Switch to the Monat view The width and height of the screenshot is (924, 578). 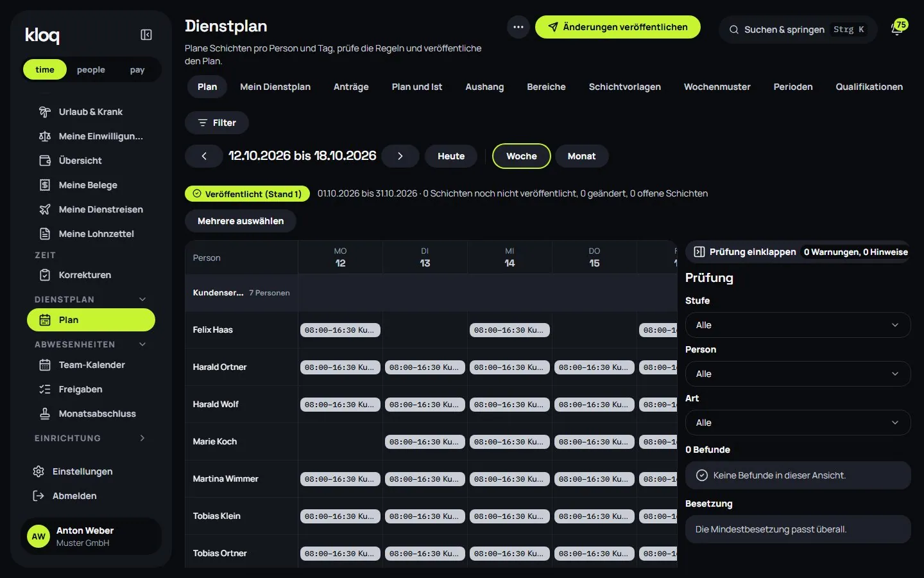coord(581,156)
